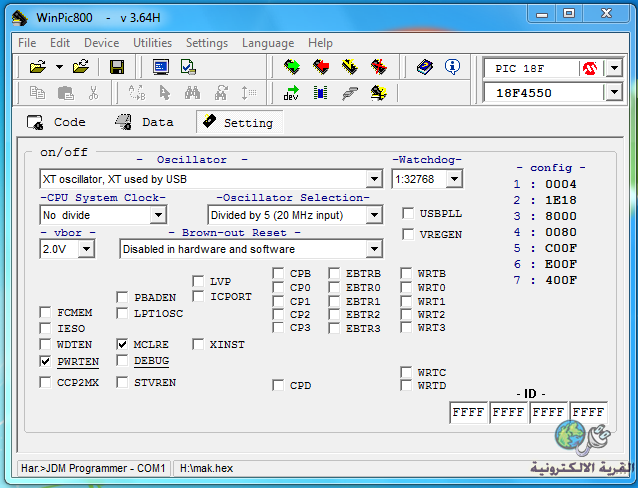Enable the PBADEN checkbox

point(122,297)
